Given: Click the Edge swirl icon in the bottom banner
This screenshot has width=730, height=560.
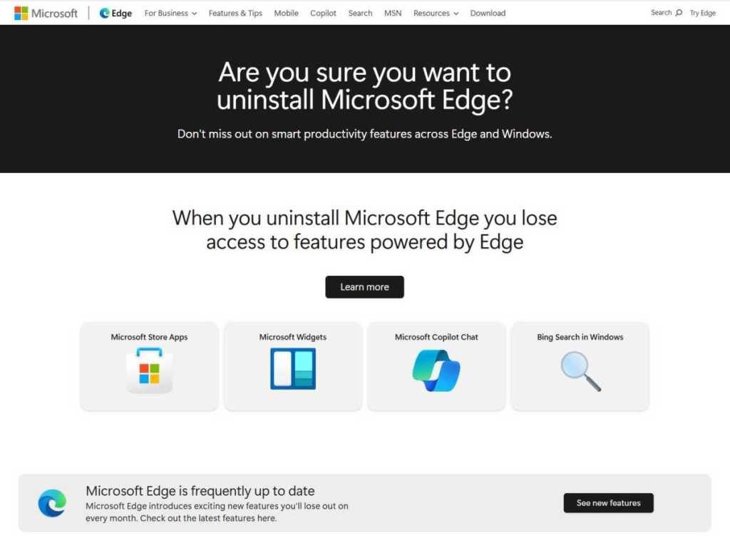Looking at the screenshot, I should tap(51, 502).
